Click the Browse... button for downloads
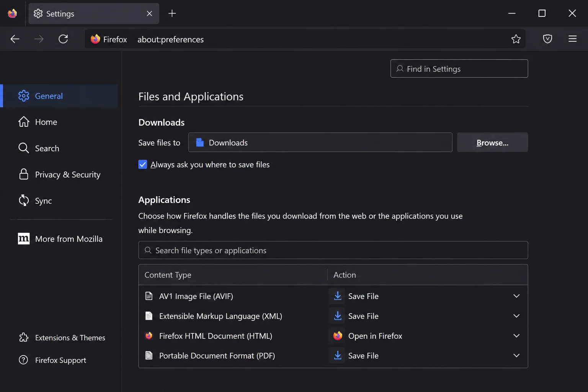This screenshot has width=588, height=392. [x=492, y=142]
